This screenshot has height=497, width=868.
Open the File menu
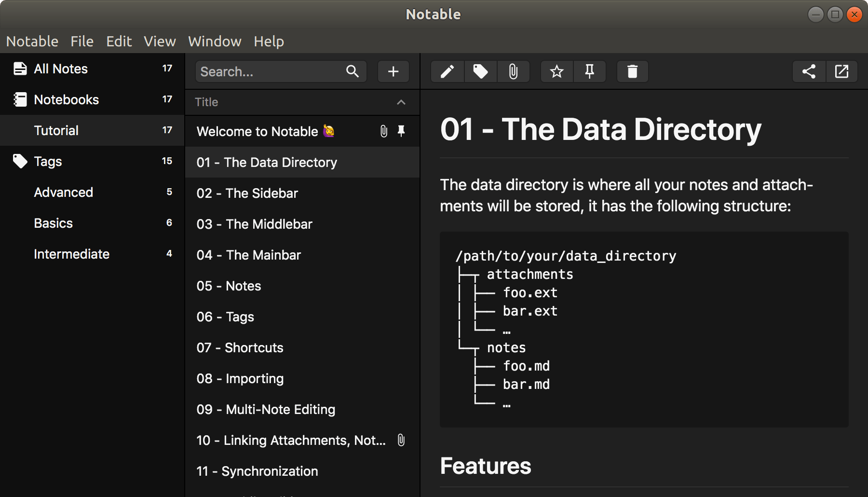[x=82, y=41]
